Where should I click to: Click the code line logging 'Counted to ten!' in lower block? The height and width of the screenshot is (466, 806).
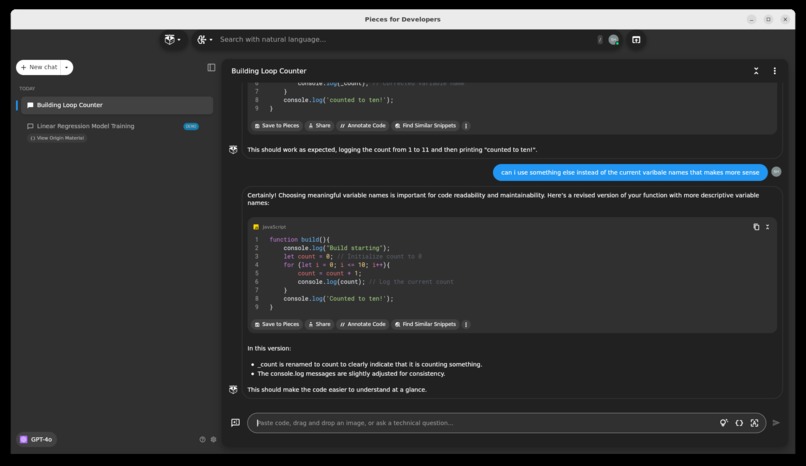338,299
